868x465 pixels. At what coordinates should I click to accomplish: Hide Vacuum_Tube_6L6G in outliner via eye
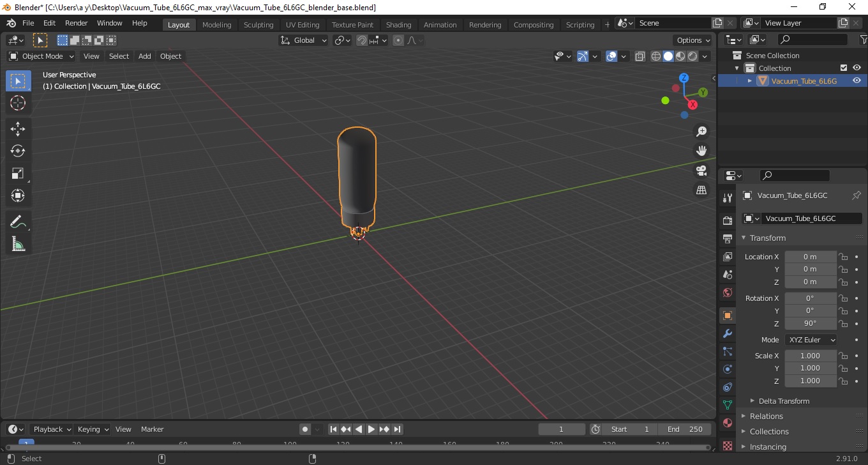[x=857, y=80]
